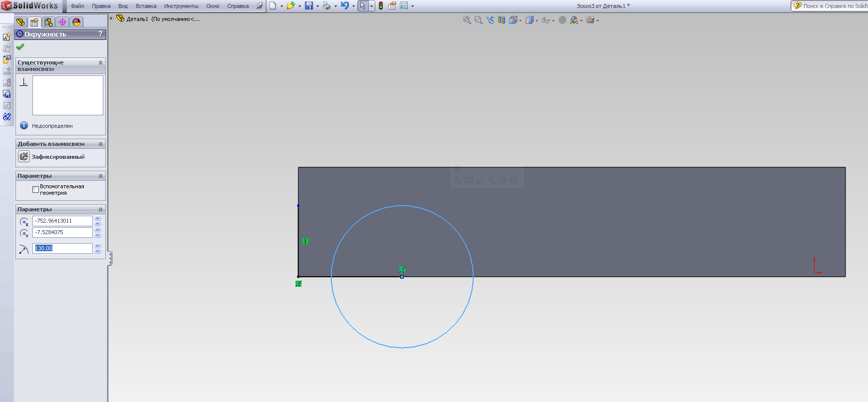Open help for Окружность panel

(x=101, y=34)
